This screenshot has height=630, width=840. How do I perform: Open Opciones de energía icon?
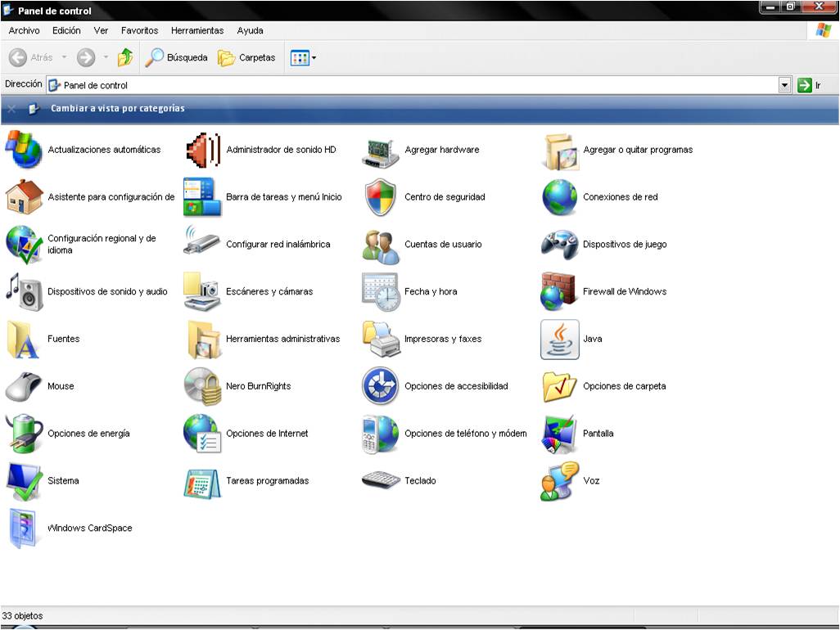click(24, 434)
